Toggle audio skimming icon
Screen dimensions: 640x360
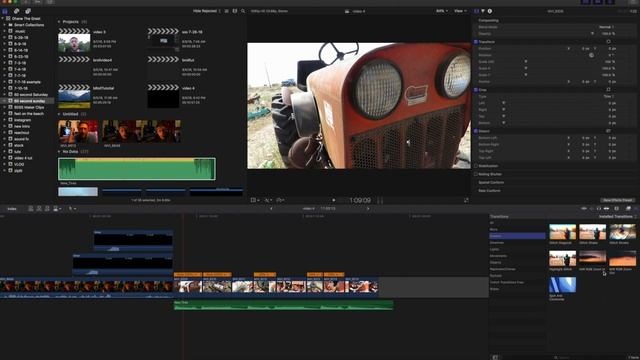coord(591,209)
